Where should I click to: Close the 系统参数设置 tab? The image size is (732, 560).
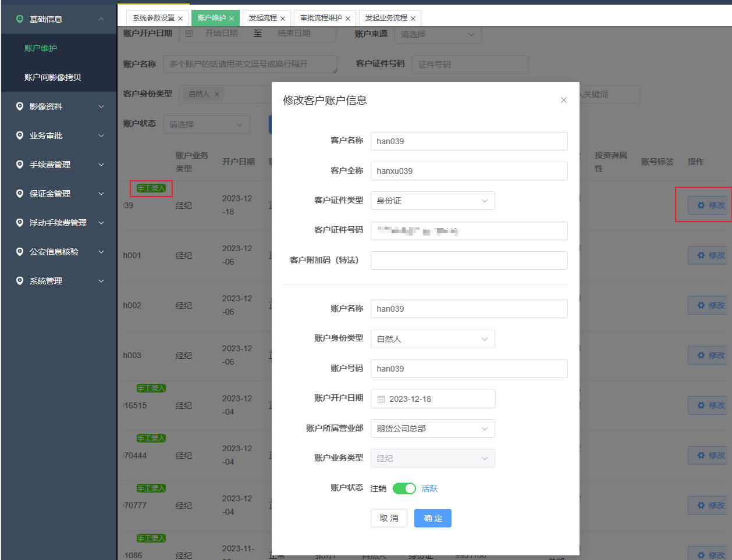(180, 19)
